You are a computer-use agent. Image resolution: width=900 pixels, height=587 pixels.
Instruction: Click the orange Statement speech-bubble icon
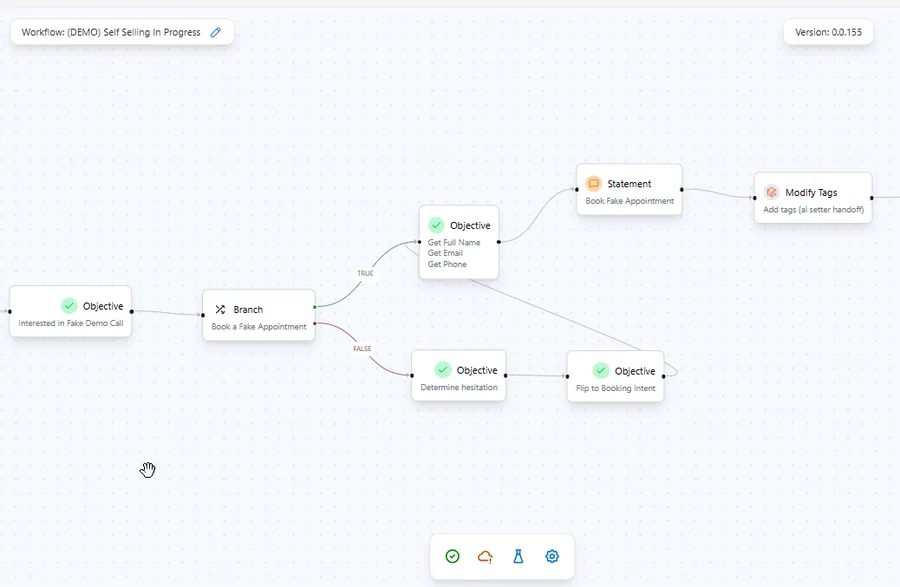[593, 184]
